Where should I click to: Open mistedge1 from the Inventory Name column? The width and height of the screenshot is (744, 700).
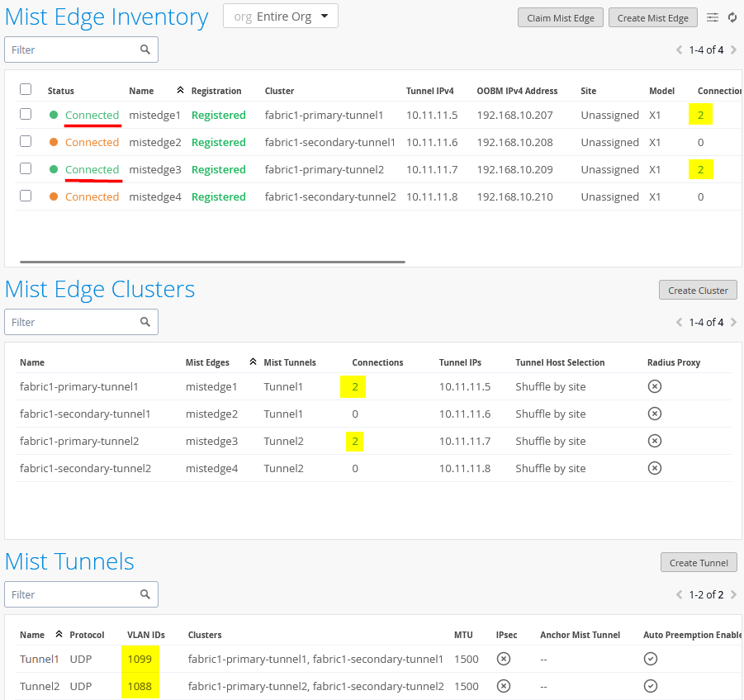[x=154, y=116]
